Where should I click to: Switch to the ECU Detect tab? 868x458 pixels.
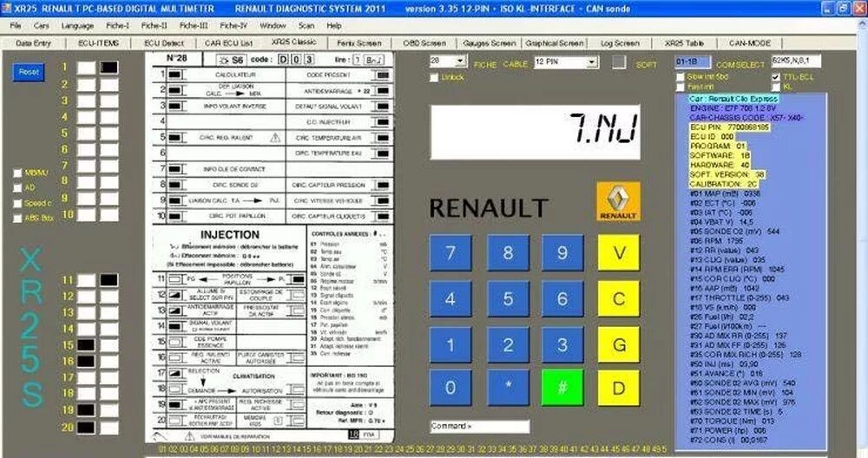coord(164,43)
